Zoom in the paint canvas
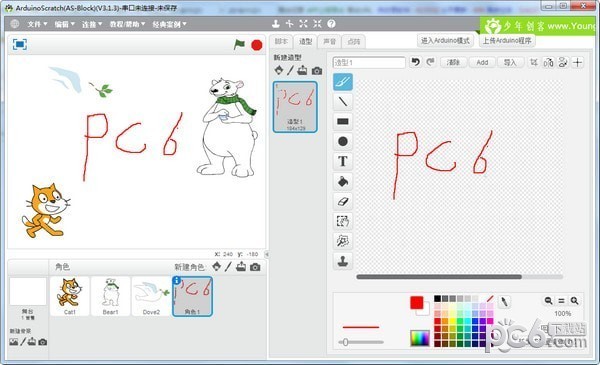600x365 pixels. tap(574, 301)
